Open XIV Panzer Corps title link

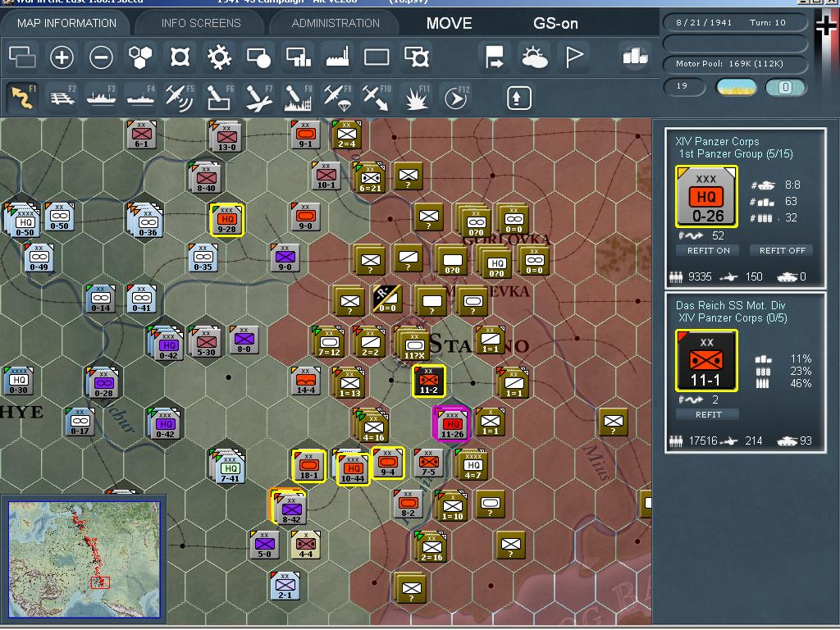(717, 141)
